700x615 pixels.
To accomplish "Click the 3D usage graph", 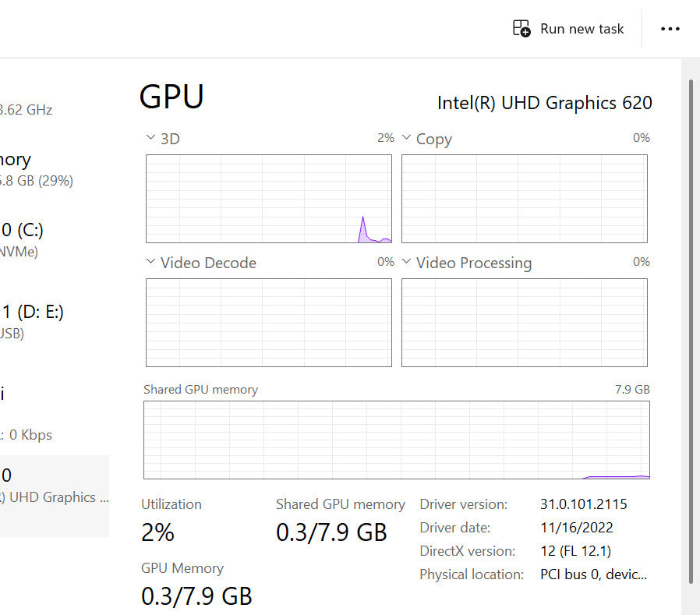I will [268, 199].
